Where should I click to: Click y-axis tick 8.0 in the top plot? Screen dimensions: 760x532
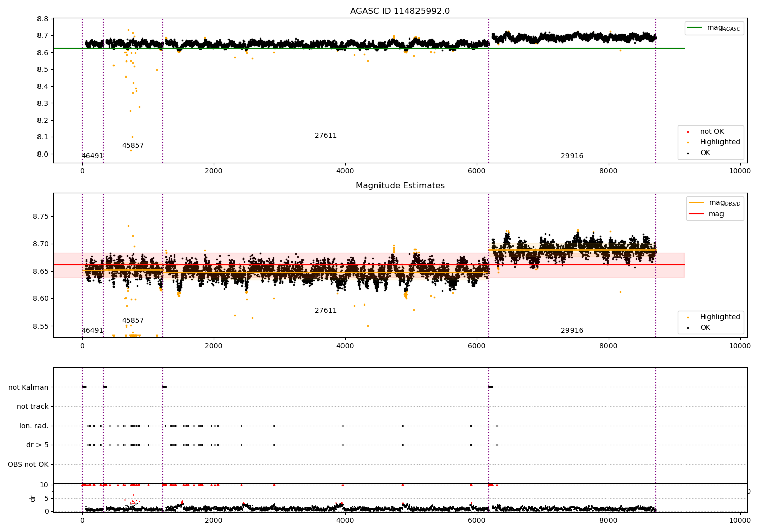[x=43, y=154]
